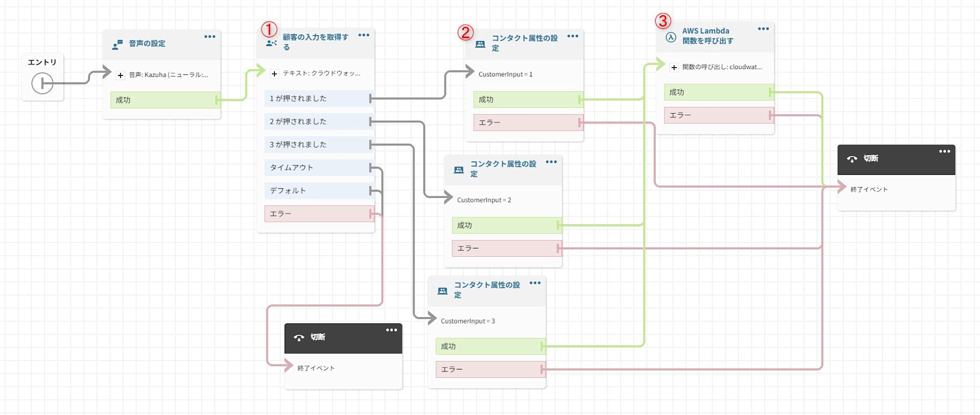Select the 切断 title of the block beside the Lambda block
The height and width of the screenshot is (415, 980).
[871, 158]
